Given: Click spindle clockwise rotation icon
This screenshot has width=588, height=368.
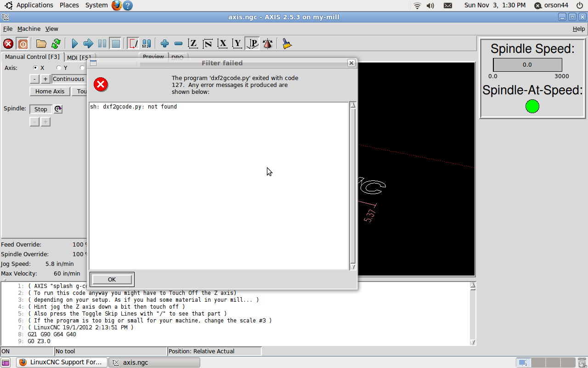Looking at the screenshot, I should click(58, 109).
